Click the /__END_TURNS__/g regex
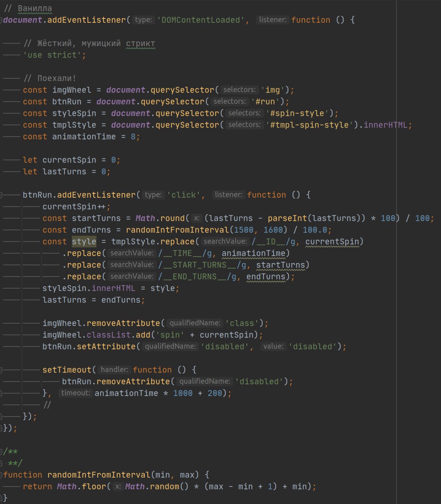The width and height of the screenshot is (441, 504). click(197, 276)
